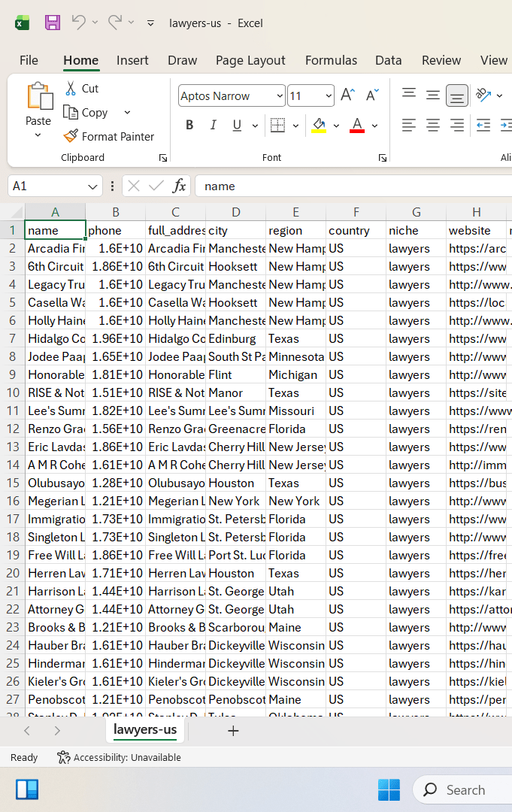Screen dimensions: 512x812
Task: Set Middle Align for cell
Action: coord(433,95)
